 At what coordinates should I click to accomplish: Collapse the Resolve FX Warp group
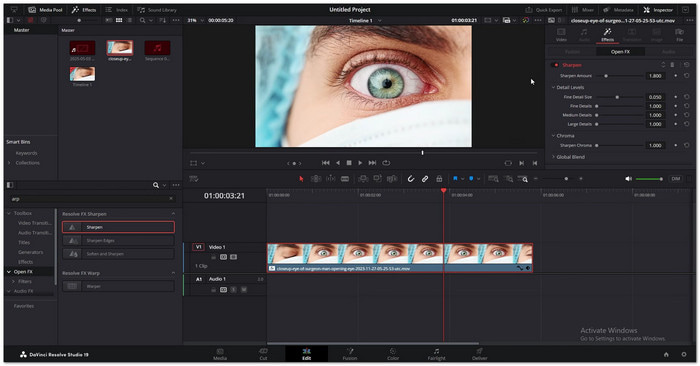point(173,273)
